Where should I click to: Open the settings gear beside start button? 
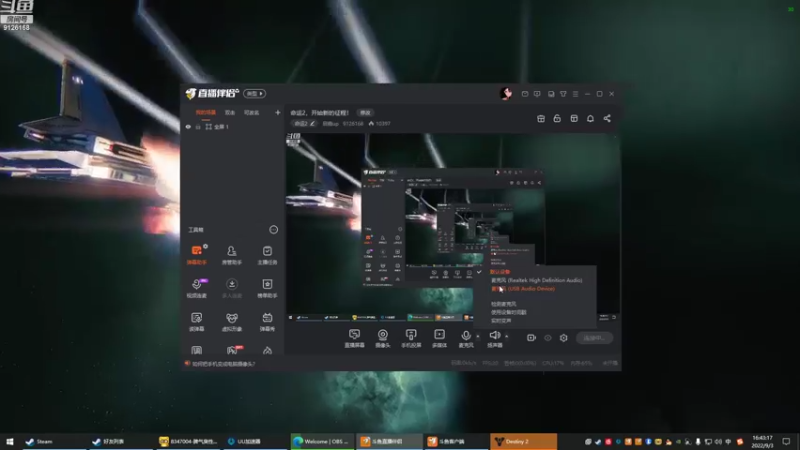[x=563, y=338]
